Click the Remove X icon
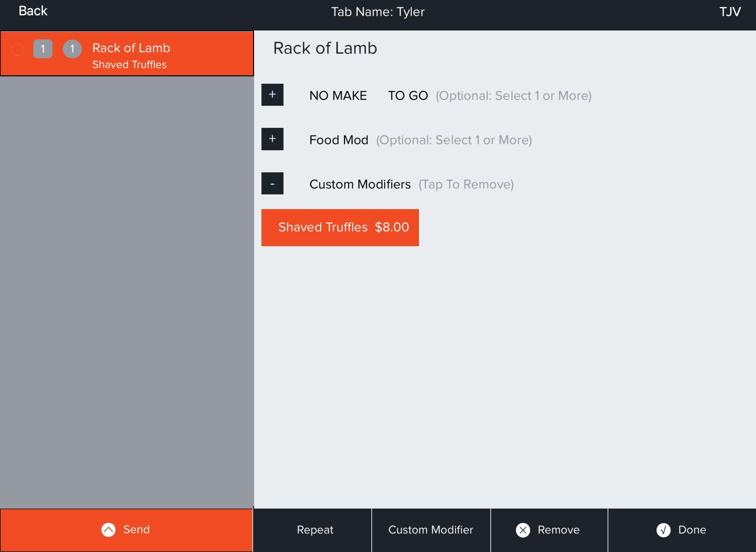The image size is (756, 552). pos(523,530)
